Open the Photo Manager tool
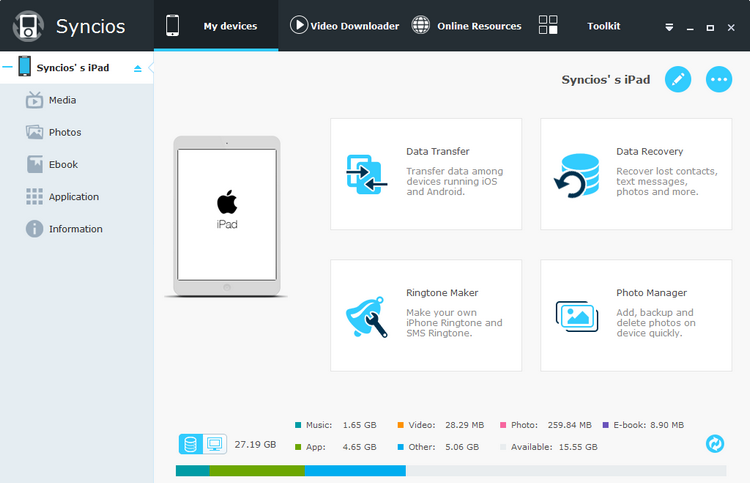Image resolution: width=750 pixels, height=483 pixels. click(636, 315)
